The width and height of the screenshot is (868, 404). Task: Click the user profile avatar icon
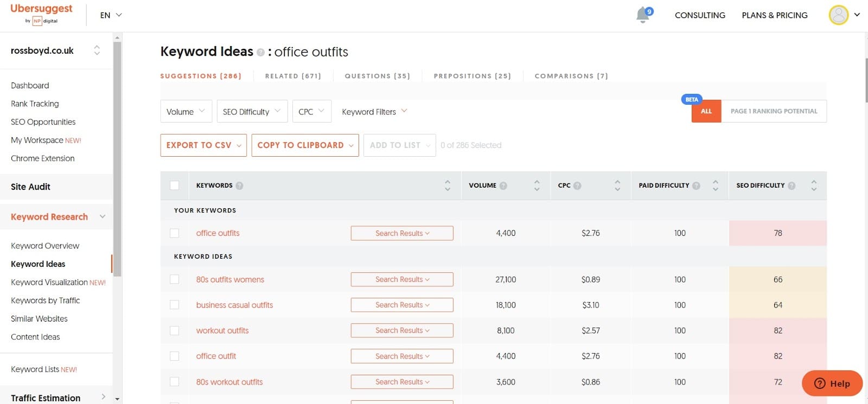(x=838, y=15)
